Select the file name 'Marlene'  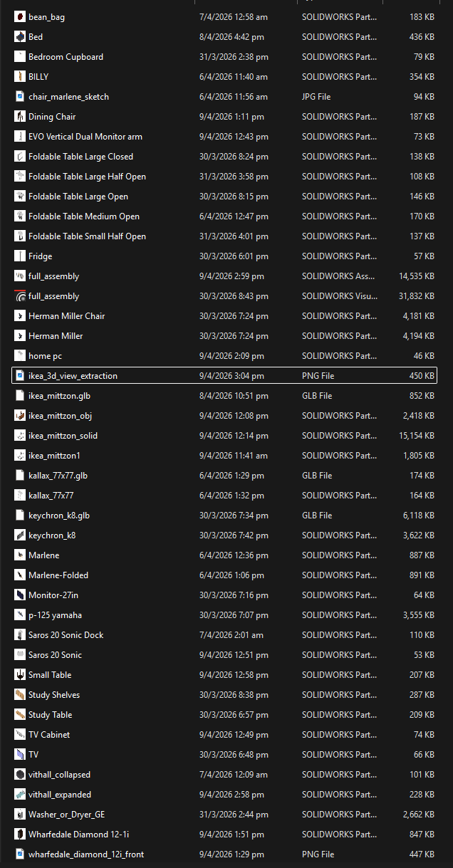[x=44, y=555]
